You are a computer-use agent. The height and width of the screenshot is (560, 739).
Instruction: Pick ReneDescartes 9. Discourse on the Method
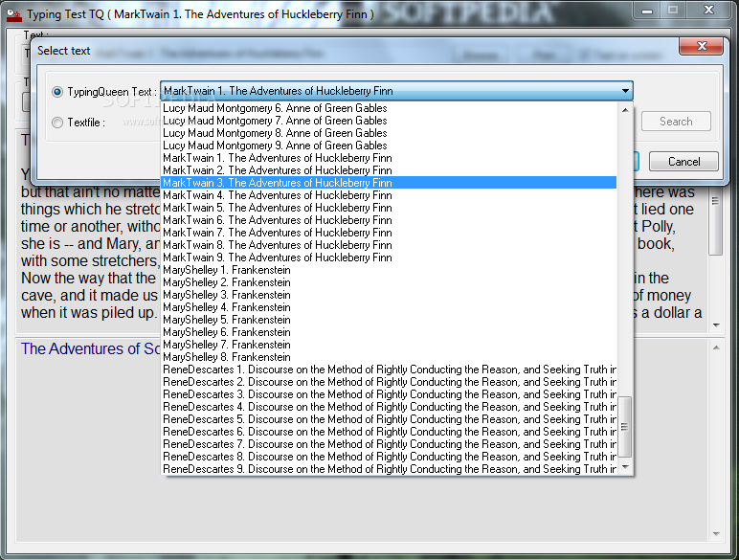[389, 469]
